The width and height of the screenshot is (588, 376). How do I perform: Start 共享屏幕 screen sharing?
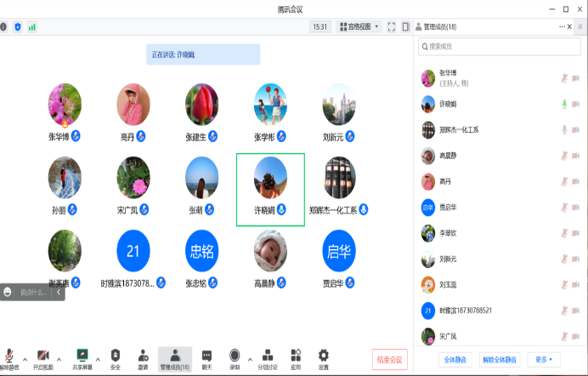(x=82, y=356)
